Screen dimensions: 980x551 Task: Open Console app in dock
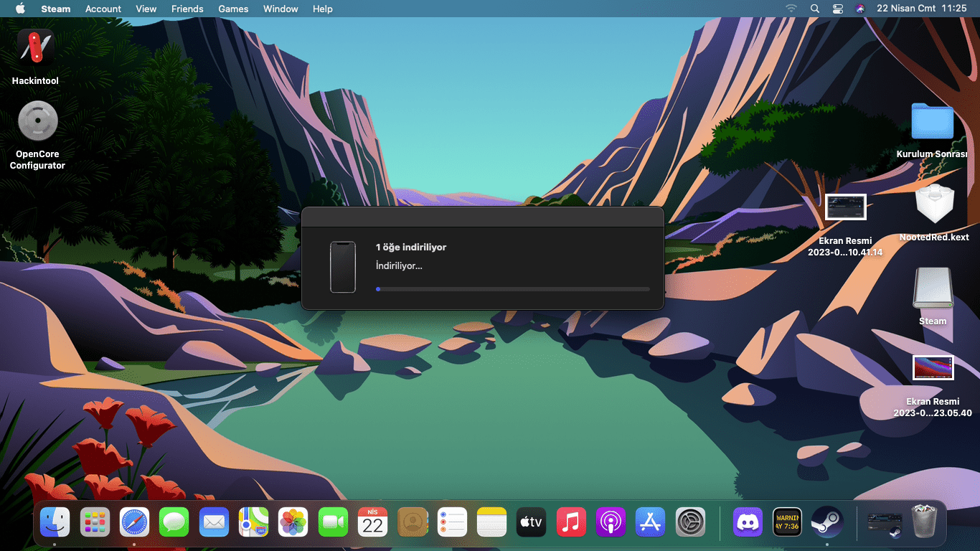coord(787,522)
